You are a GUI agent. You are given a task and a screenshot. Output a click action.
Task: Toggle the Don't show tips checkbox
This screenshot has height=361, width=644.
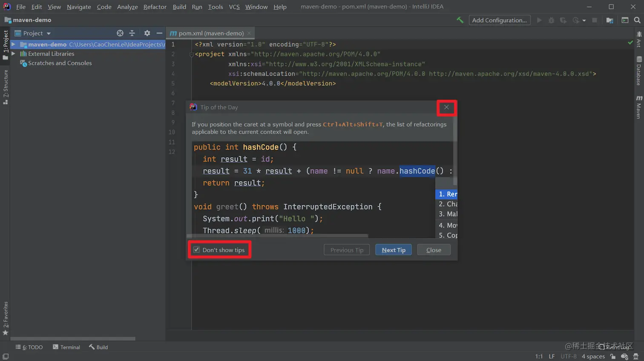point(196,250)
